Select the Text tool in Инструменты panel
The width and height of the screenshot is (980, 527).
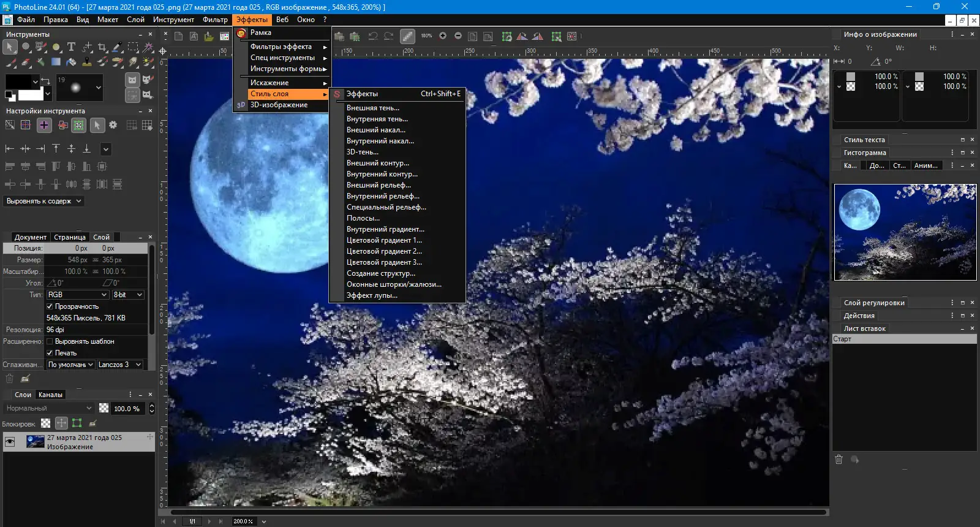[71, 47]
